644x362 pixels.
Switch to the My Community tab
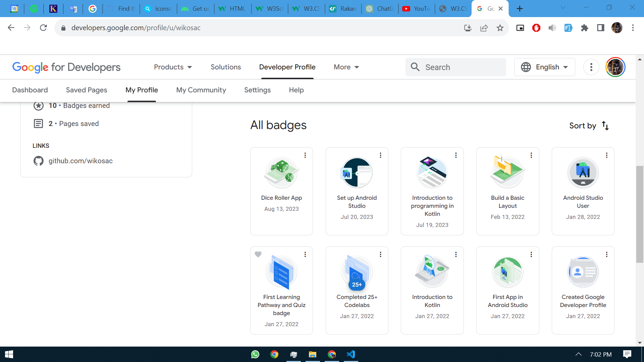click(x=201, y=90)
